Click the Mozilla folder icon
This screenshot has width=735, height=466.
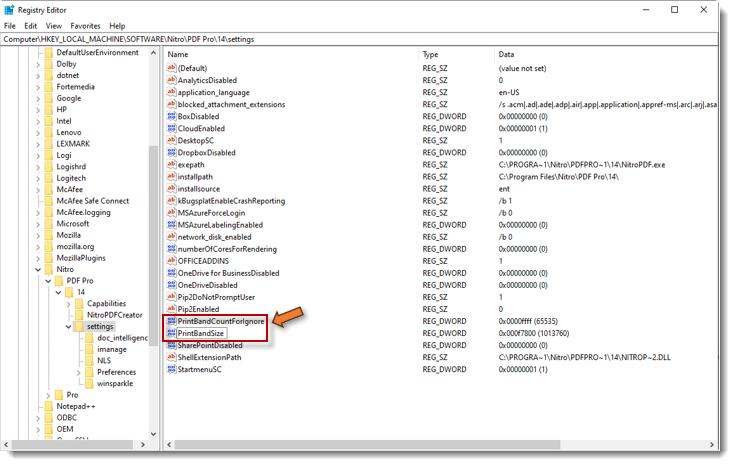click(x=49, y=235)
